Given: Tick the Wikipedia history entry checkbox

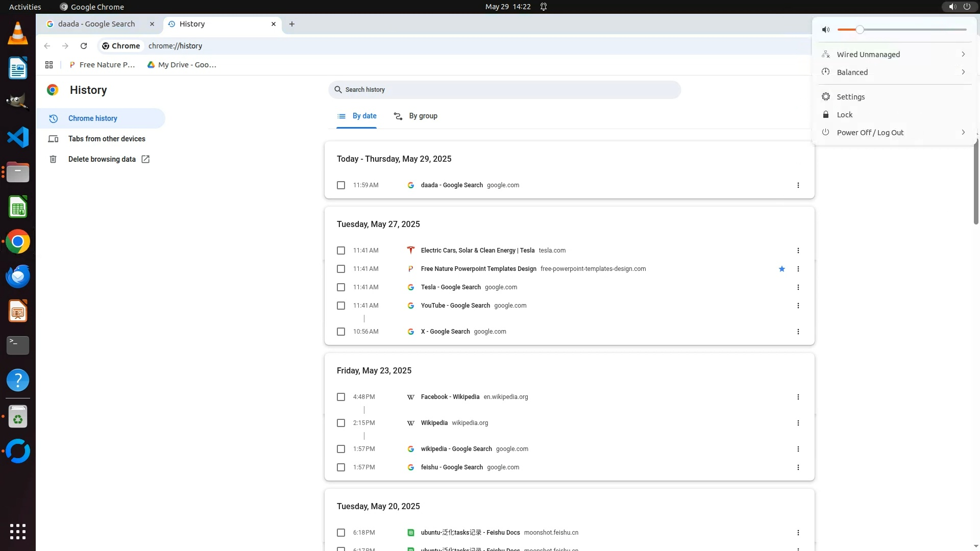Looking at the screenshot, I should click(x=341, y=423).
